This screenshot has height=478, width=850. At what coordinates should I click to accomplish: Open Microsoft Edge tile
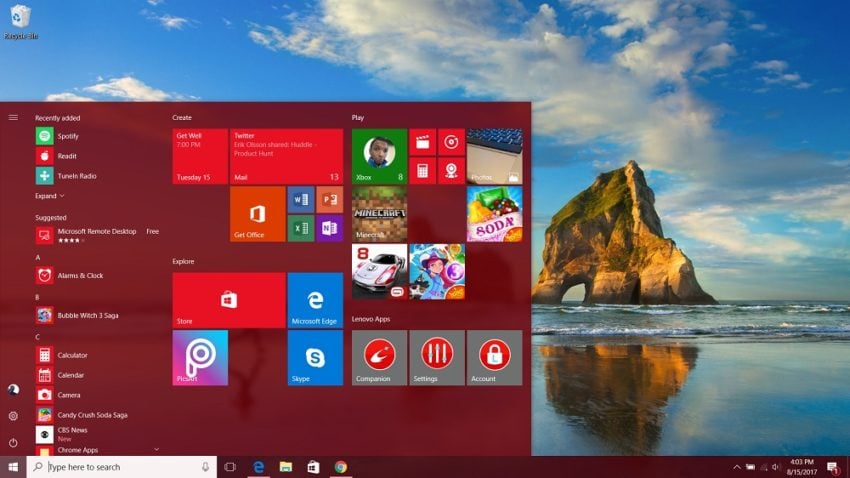[x=315, y=300]
